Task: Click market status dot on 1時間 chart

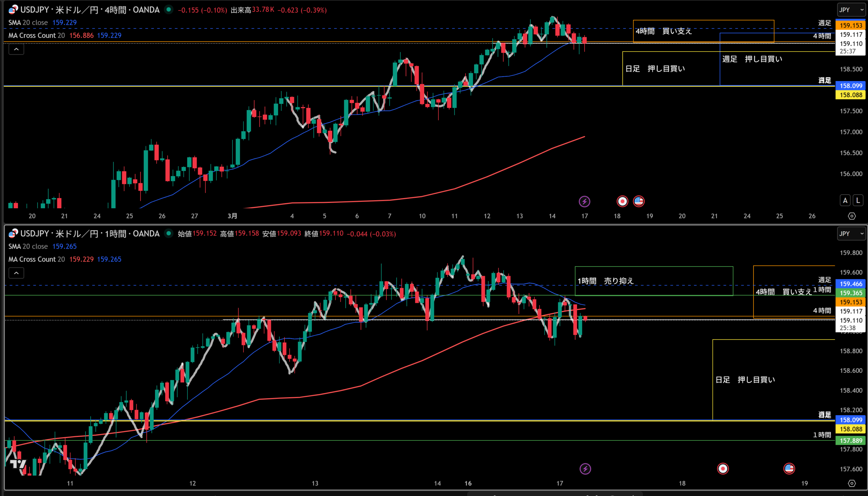Action: (169, 233)
